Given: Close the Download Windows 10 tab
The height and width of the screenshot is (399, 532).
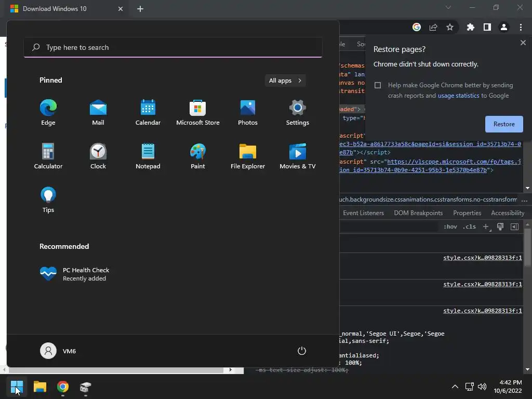Looking at the screenshot, I should 121,9.
